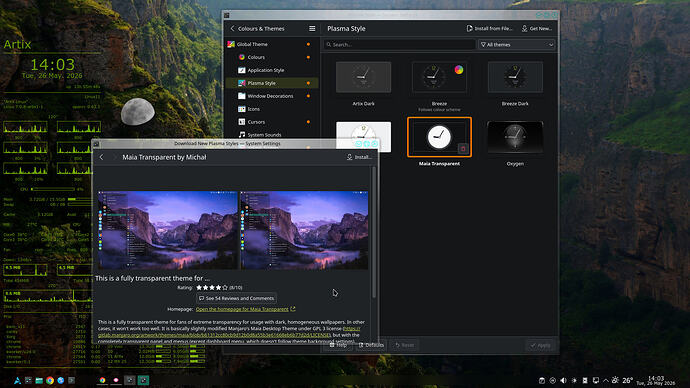Open the brightness tray icon
The image size is (690, 388).
pyautogui.click(x=574, y=381)
